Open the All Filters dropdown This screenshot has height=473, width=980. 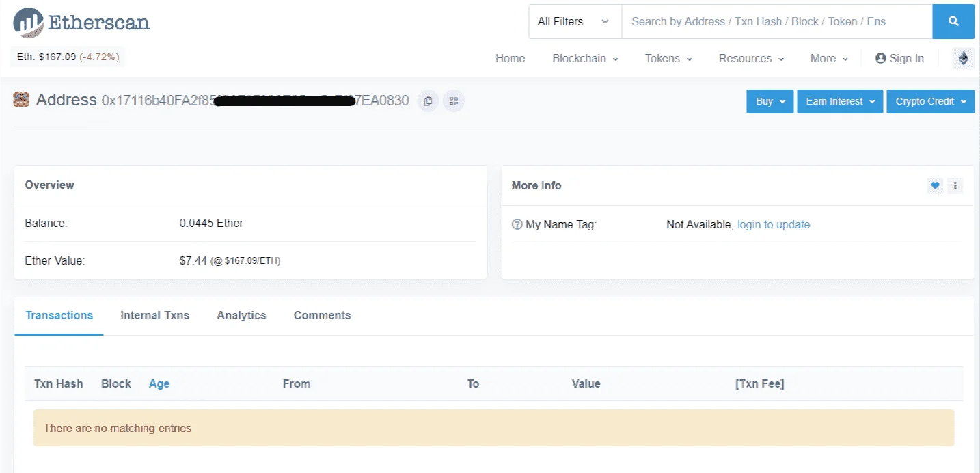575,22
